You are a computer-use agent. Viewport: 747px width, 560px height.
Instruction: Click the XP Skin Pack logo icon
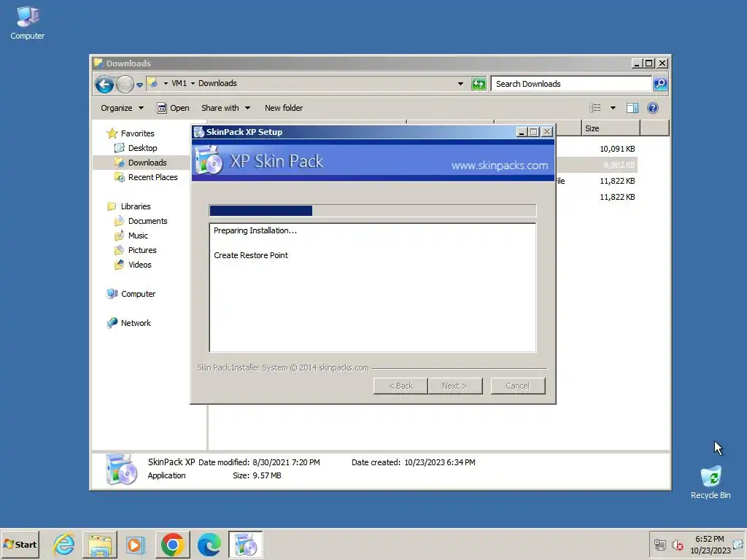point(208,160)
